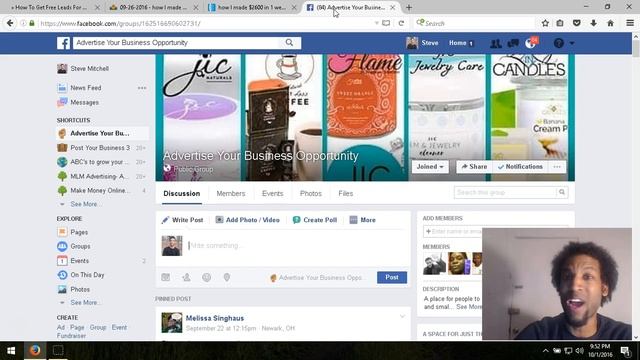Open Groups in the Explore section
Viewport: 640px width, 360px height.
point(80,247)
